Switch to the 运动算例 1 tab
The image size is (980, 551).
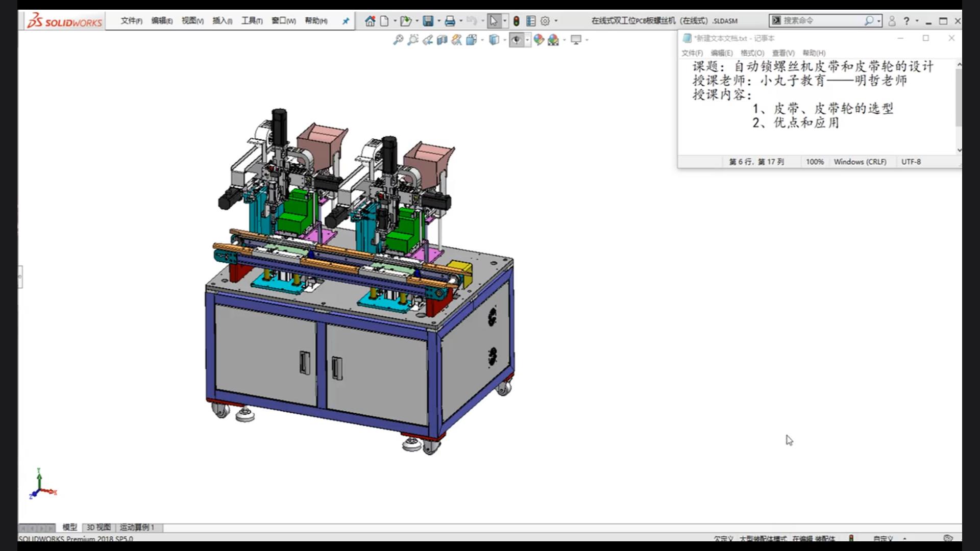click(x=137, y=527)
